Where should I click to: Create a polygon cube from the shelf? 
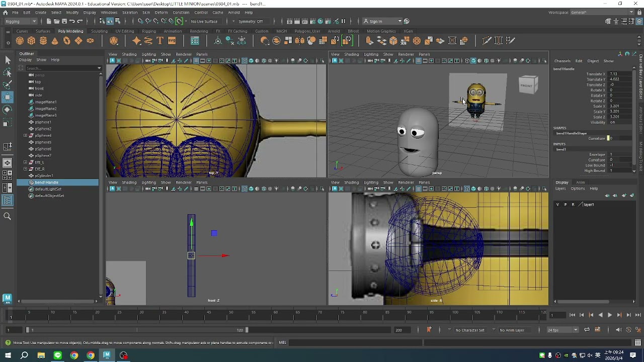click(31, 41)
